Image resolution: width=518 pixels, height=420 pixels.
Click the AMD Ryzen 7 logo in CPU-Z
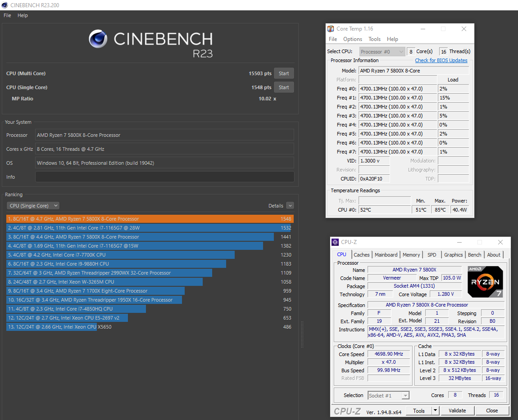pyautogui.click(x=485, y=282)
